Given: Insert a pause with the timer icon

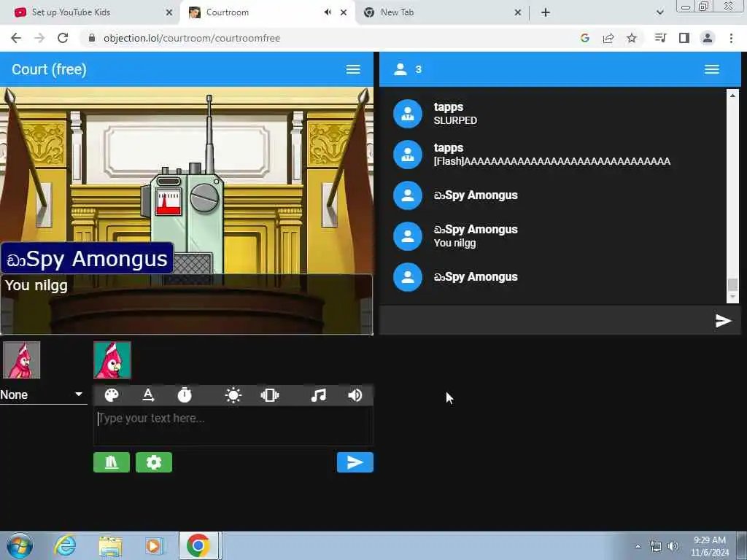Looking at the screenshot, I should (x=185, y=395).
